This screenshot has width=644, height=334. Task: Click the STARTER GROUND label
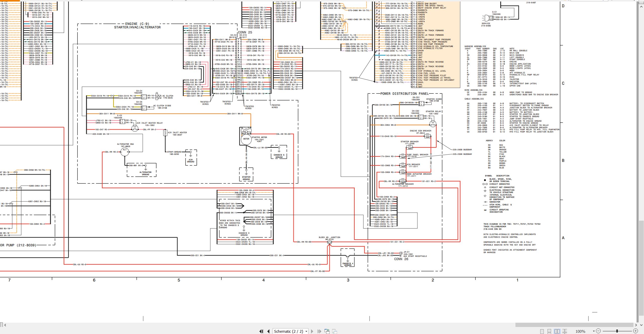[246, 178]
